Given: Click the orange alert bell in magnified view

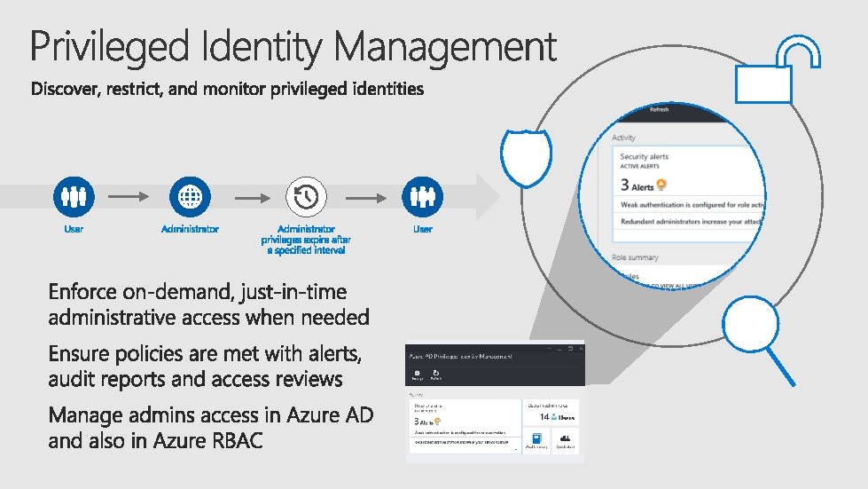Looking at the screenshot, I should point(661,185).
